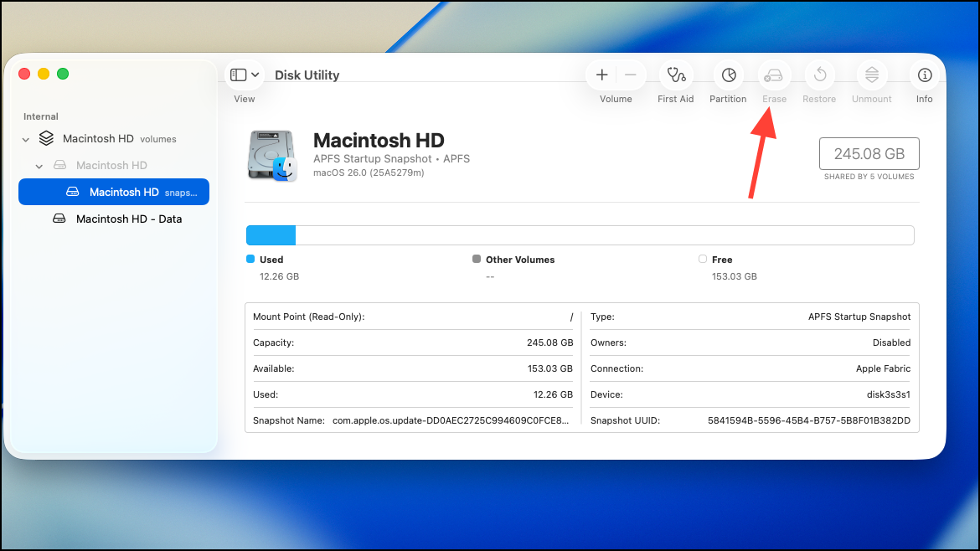Click the Owners Disabled value

[891, 342]
